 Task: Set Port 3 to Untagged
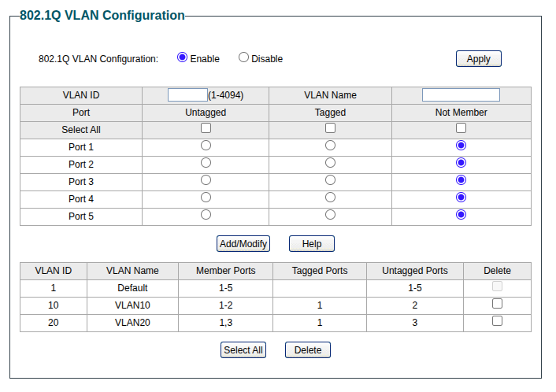point(206,180)
